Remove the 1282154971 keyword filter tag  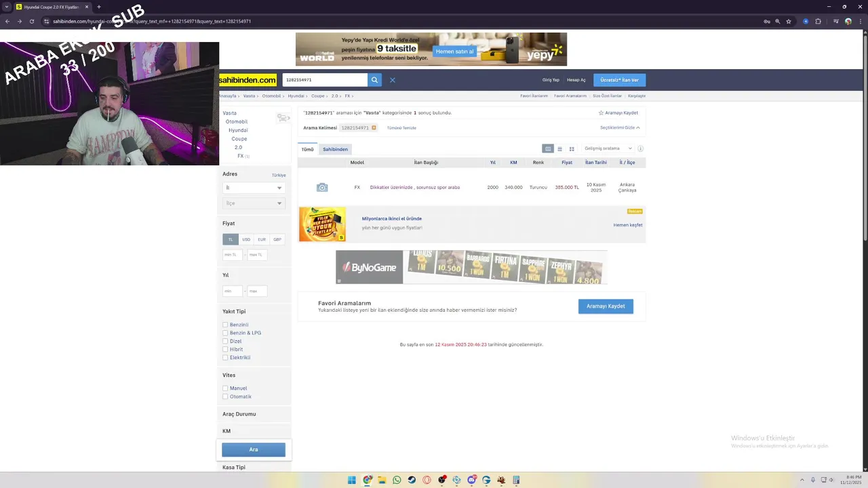(374, 127)
